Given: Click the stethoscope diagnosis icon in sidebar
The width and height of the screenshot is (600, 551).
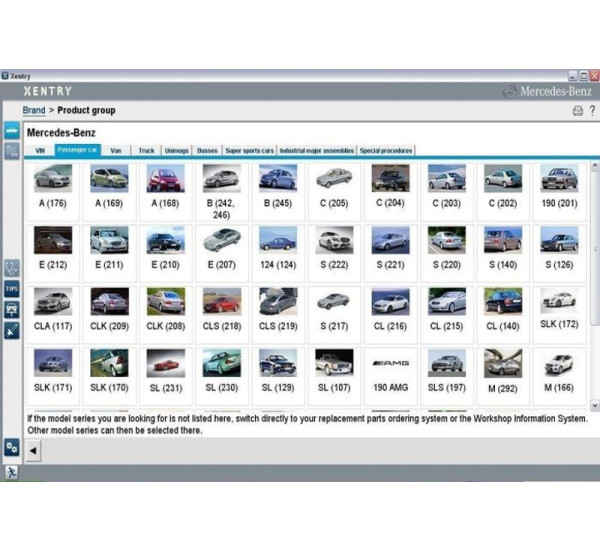Looking at the screenshot, I should [12, 268].
